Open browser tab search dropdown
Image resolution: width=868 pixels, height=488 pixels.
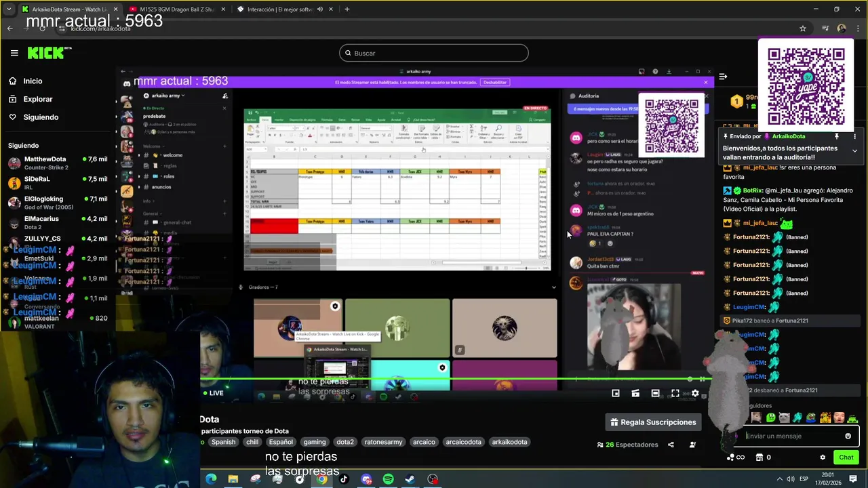[x=9, y=9]
